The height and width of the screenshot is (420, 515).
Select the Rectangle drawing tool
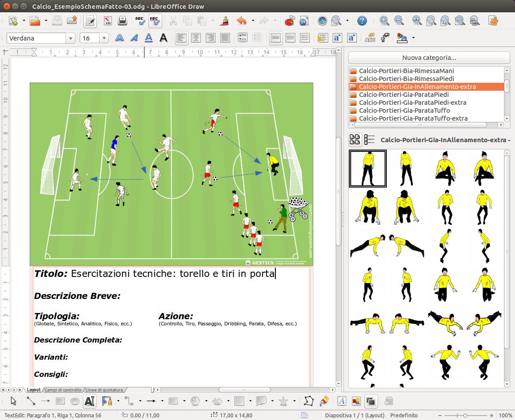(x=60, y=401)
